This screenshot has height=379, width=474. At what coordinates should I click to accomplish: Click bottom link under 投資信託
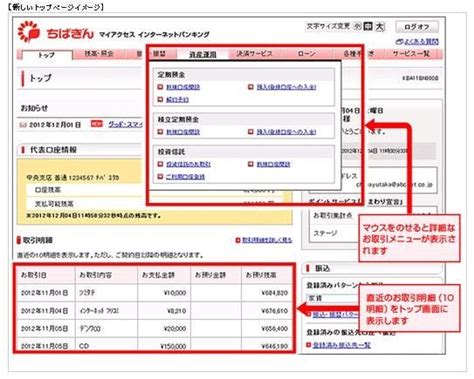tap(185, 177)
